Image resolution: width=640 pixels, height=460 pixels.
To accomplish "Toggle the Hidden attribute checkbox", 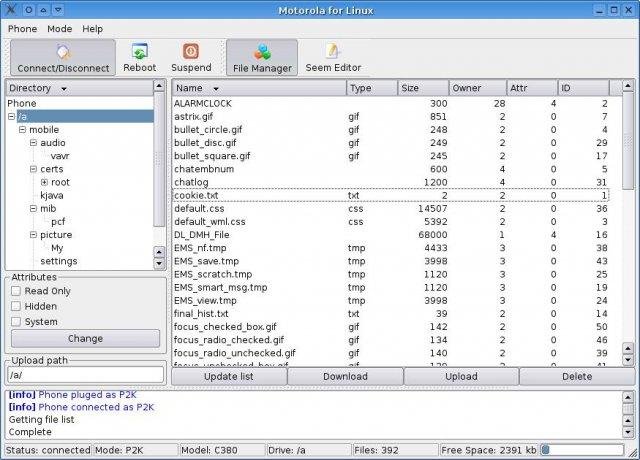I will 16,306.
